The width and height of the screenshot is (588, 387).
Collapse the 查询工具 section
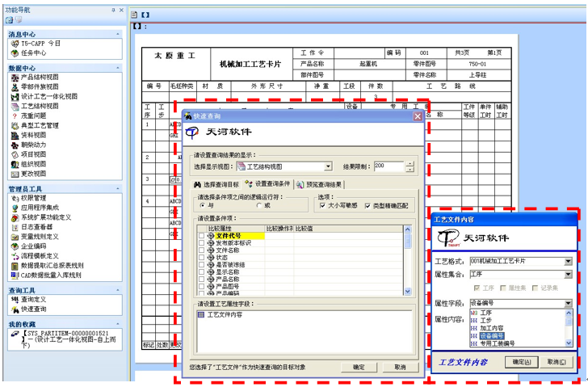pyautogui.click(x=118, y=290)
